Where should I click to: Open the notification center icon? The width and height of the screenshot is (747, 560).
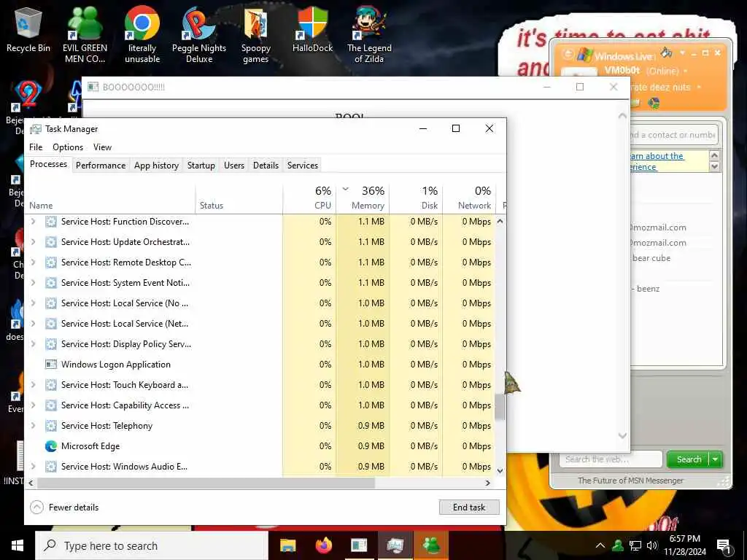pos(724,547)
